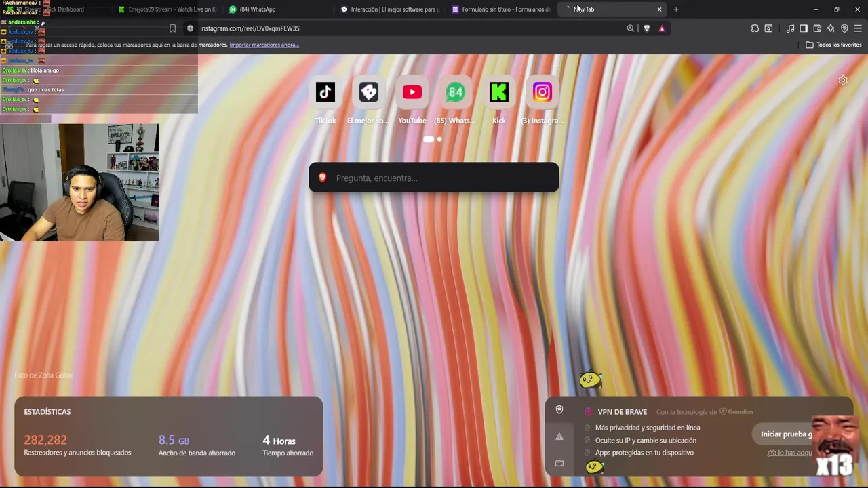The height and width of the screenshot is (488, 868).
Task: Open the Instagram shortcut tile
Action: (542, 92)
